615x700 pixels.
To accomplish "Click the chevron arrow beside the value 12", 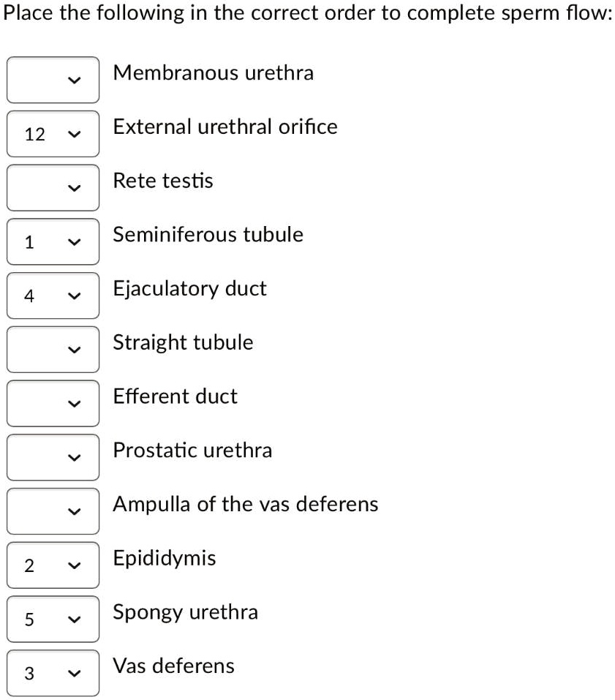I will point(74,133).
